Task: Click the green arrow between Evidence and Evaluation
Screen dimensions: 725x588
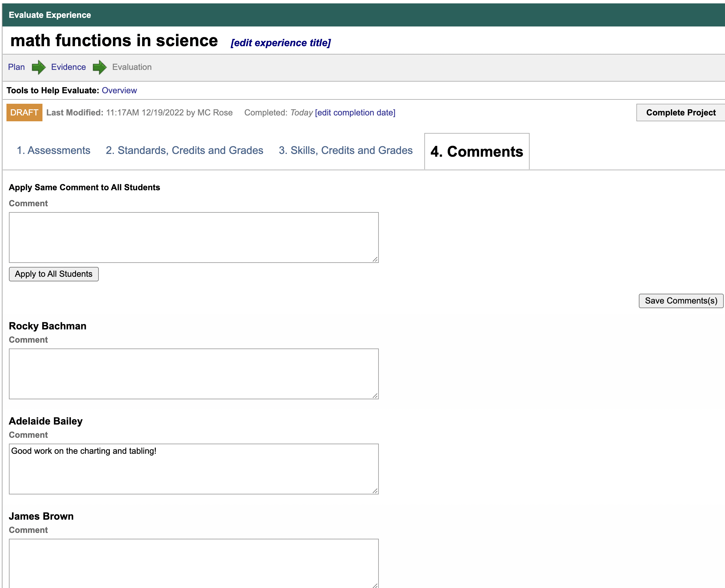Action: click(100, 67)
